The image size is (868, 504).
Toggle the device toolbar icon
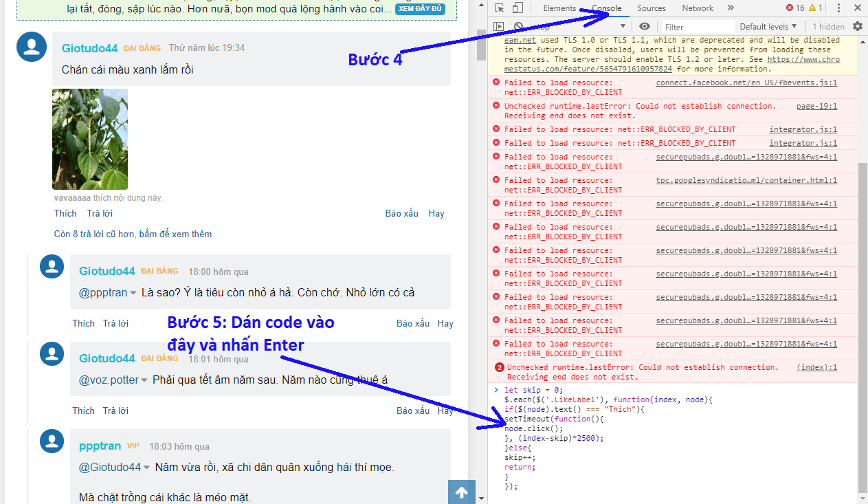518,8
